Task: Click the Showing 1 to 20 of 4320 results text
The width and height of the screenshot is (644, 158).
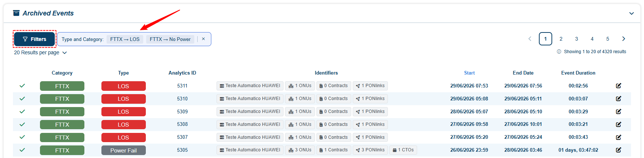Action: pos(595,52)
